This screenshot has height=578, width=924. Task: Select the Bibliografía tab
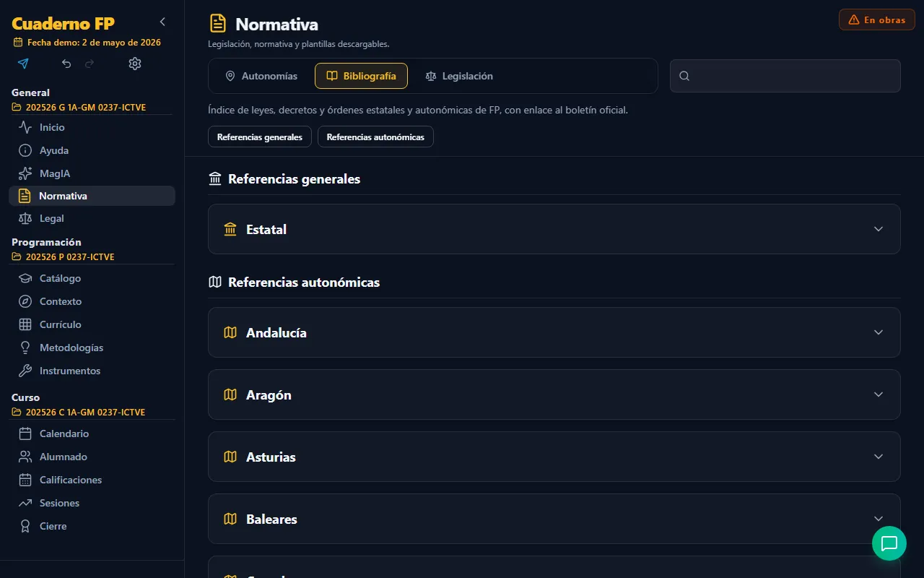[x=361, y=76]
